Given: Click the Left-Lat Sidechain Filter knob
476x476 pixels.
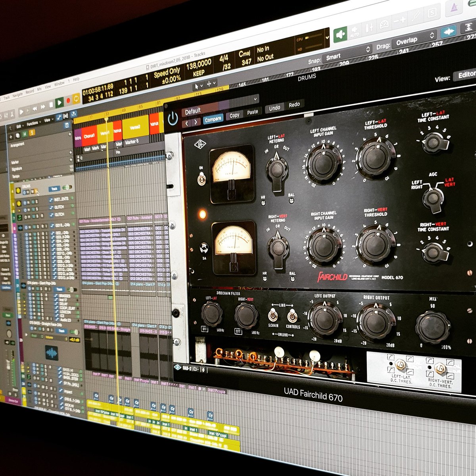Looking at the screenshot, I should pos(212,314).
